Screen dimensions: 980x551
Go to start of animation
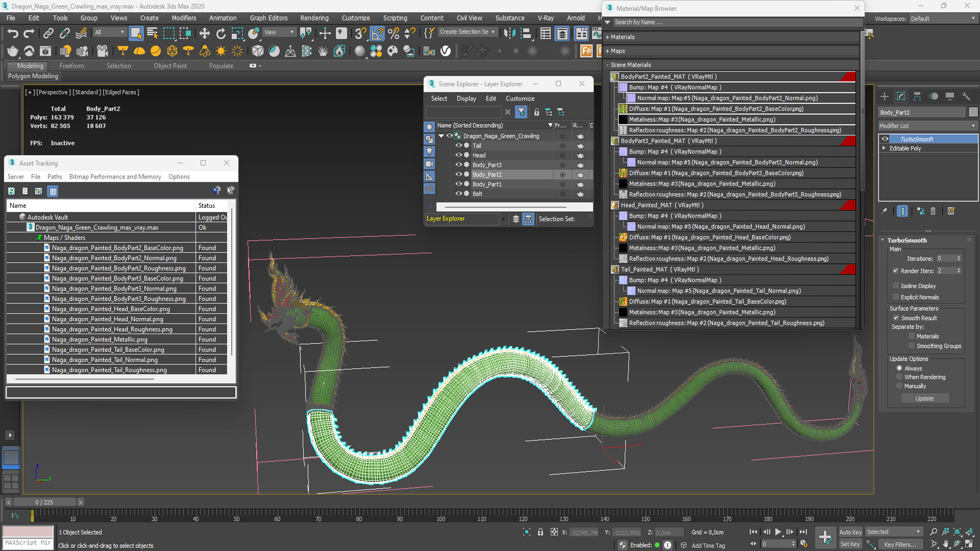pos(753,532)
